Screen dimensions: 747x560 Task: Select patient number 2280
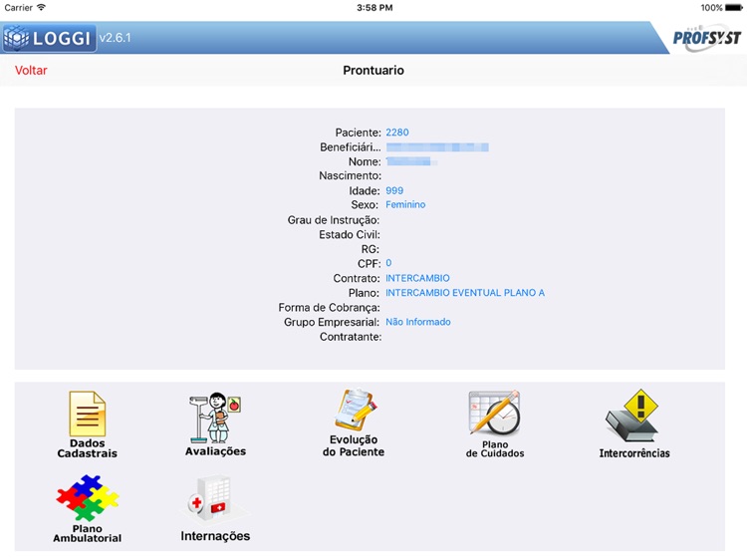click(x=397, y=133)
